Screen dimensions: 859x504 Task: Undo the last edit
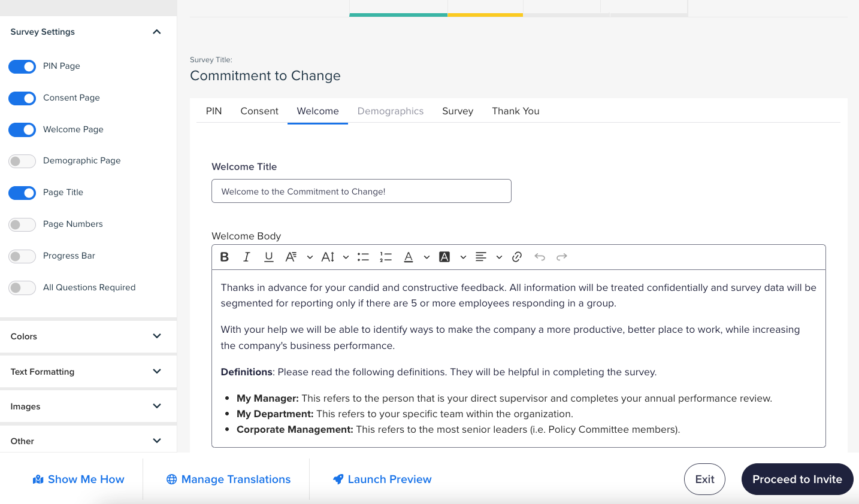coord(540,257)
